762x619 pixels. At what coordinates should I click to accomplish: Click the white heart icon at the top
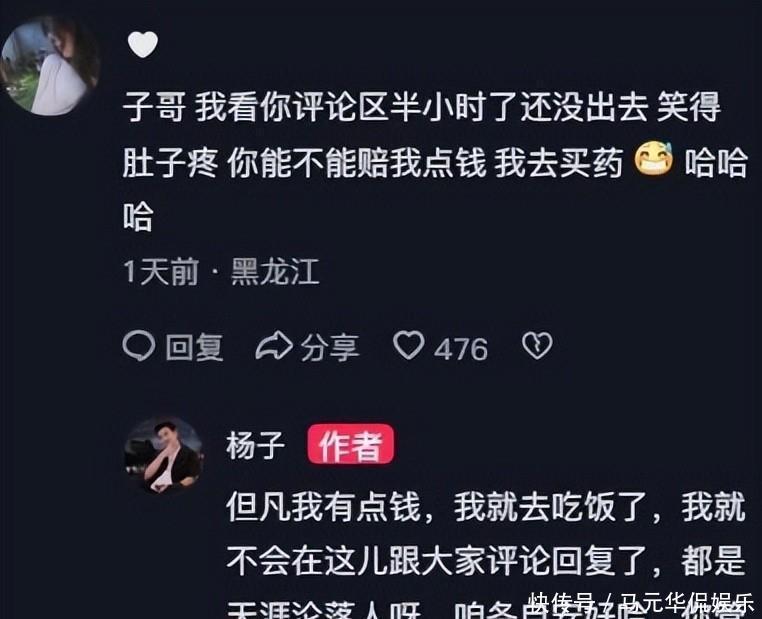[143, 44]
